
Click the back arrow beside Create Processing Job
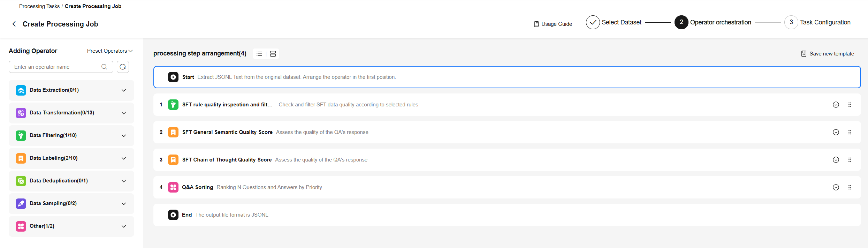tap(14, 24)
